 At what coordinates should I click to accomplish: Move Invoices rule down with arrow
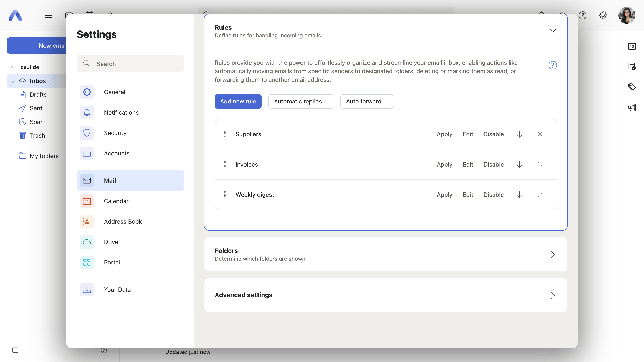point(519,165)
